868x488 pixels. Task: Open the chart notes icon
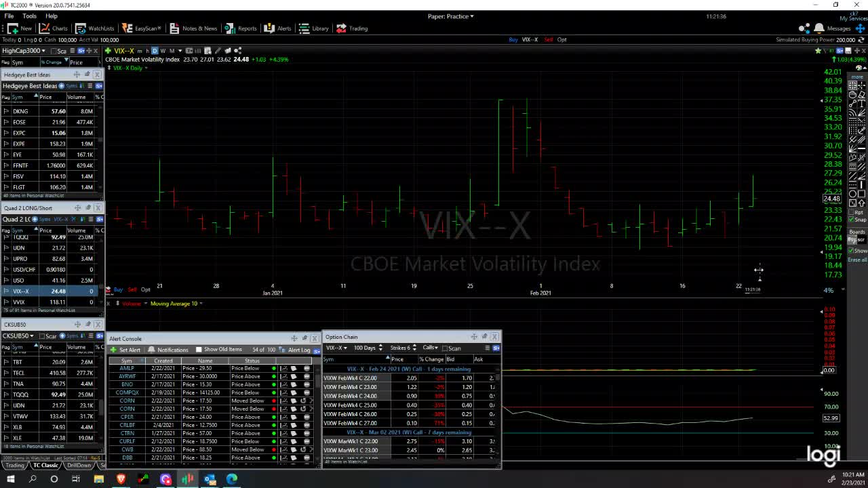pos(208,51)
